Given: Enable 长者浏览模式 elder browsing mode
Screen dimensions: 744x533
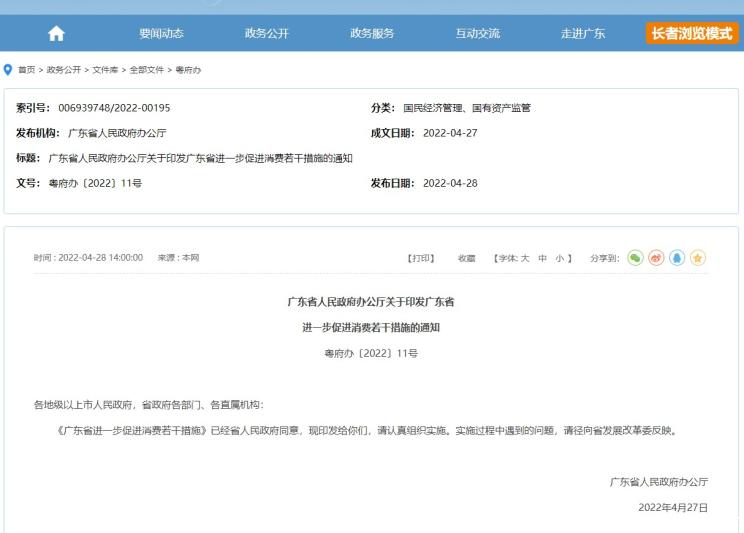Looking at the screenshot, I should tap(692, 33).
